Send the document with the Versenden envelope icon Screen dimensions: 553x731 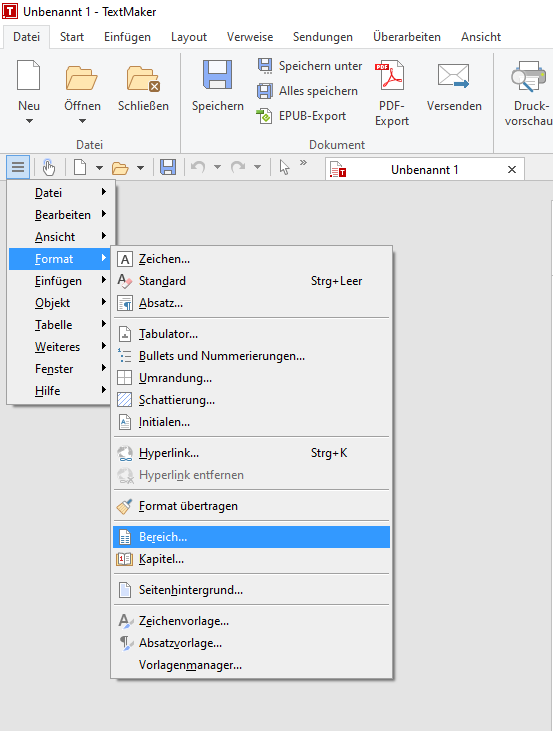pos(453,76)
